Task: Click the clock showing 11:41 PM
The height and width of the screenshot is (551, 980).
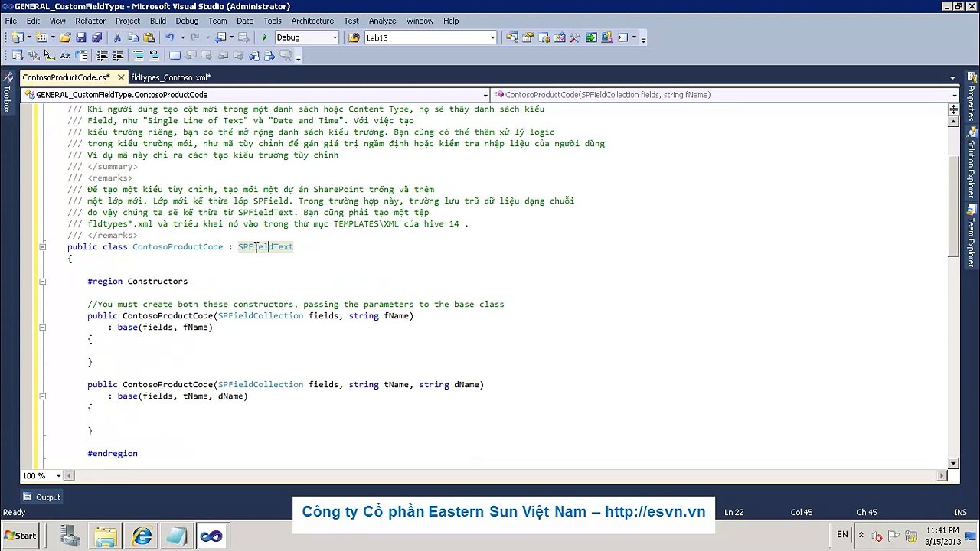Action: click(x=942, y=530)
